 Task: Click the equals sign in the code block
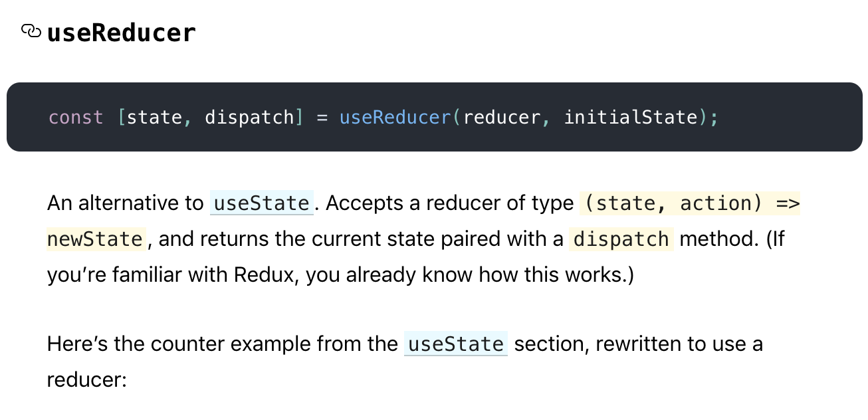coord(322,118)
